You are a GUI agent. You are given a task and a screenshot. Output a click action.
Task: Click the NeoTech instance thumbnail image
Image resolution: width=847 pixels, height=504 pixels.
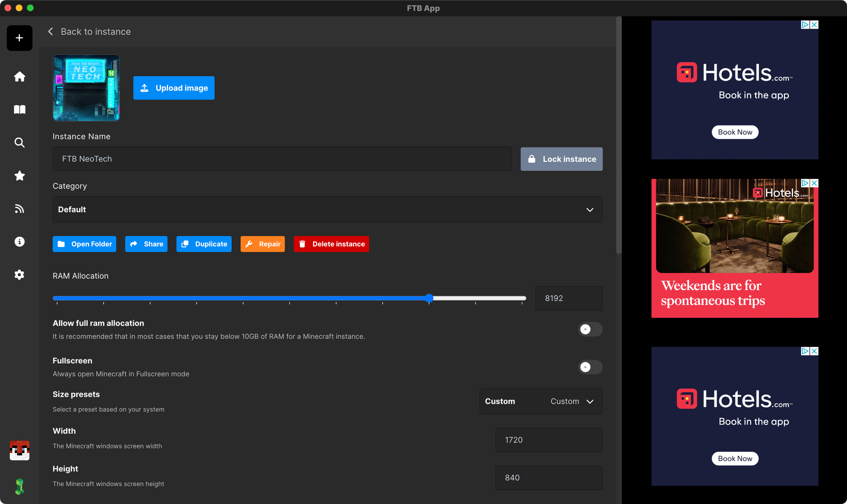pyautogui.click(x=86, y=88)
